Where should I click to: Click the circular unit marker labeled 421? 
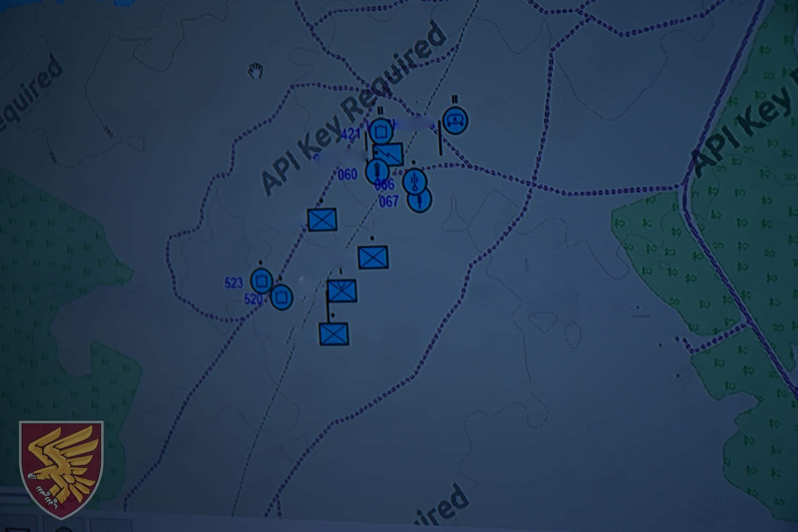click(x=380, y=132)
